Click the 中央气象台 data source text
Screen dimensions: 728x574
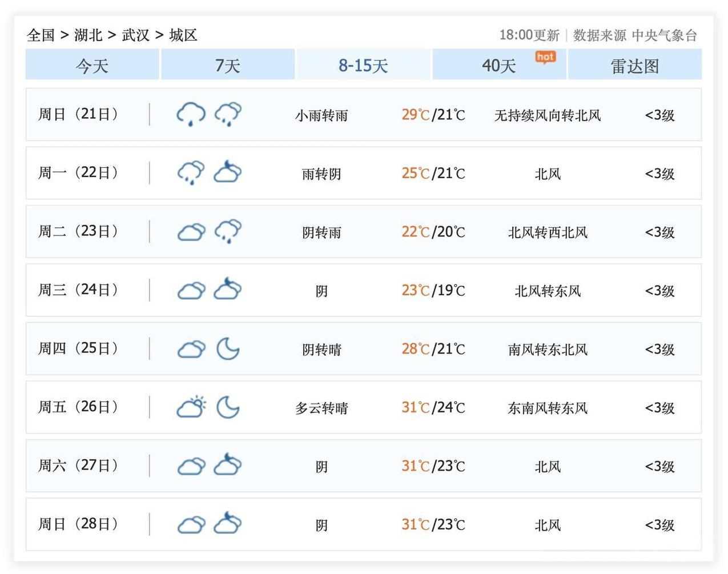664,35
